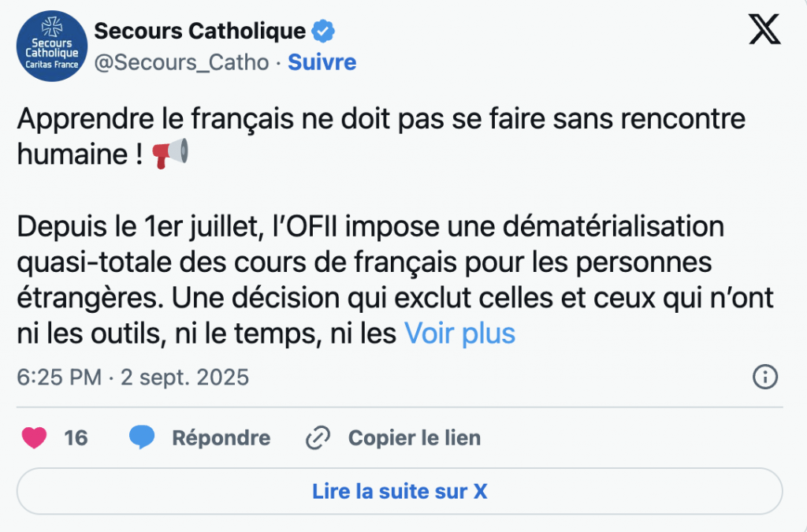
Task: Click the X logo icon
Action: [763, 31]
